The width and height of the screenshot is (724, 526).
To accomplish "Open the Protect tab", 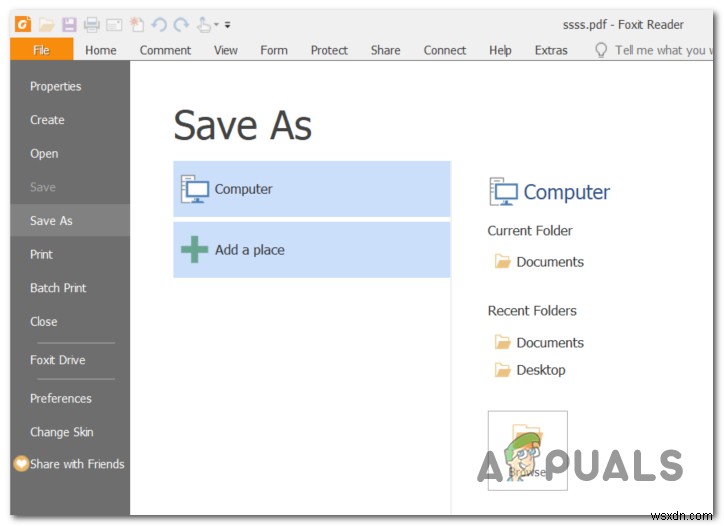I will click(329, 50).
